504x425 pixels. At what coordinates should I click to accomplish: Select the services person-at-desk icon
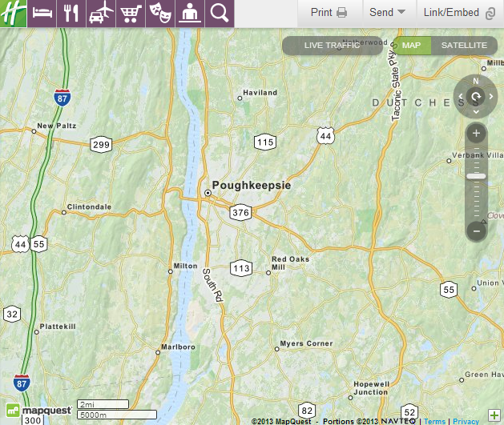[x=190, y=14]
